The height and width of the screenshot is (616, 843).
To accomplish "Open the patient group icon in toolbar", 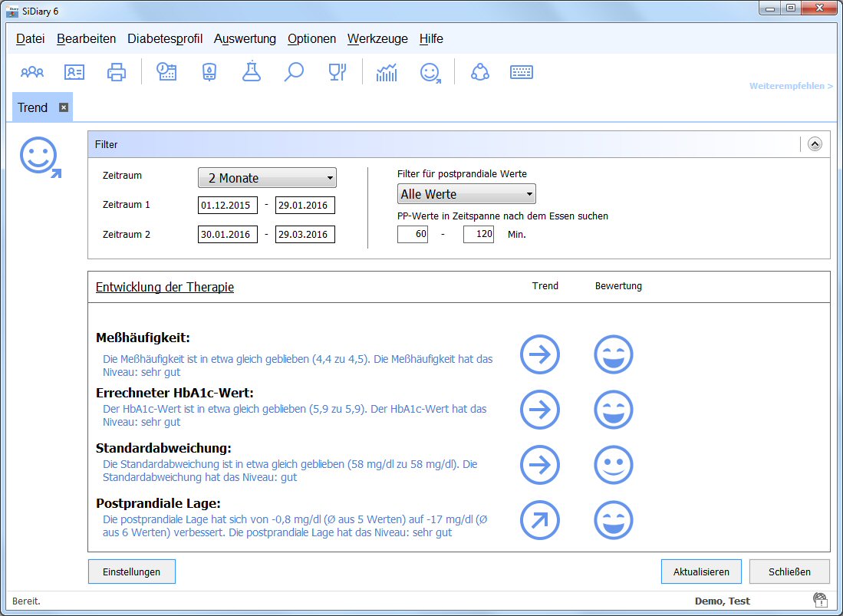I will [x=32, y=72].
